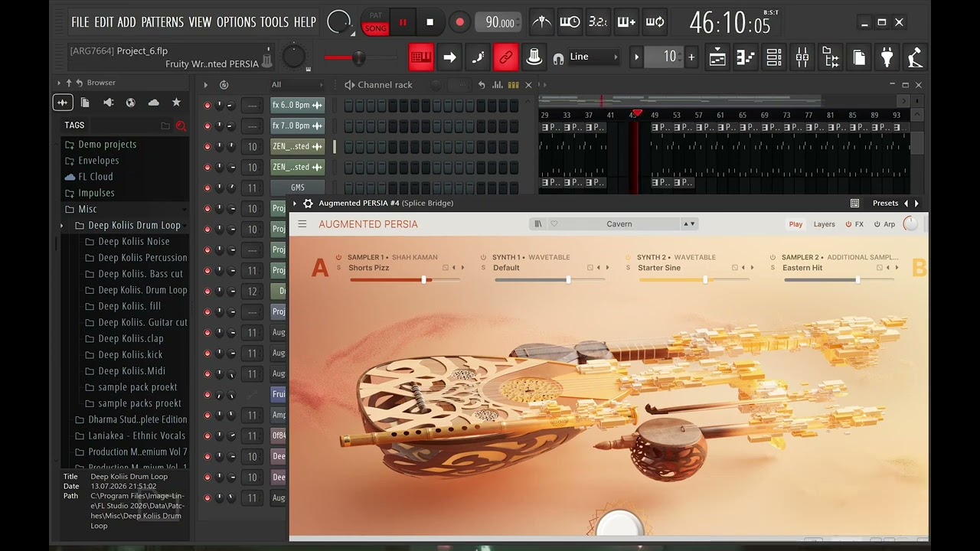Viewport: 980px width, 551px height.
Task: Mute the fx 6..0 Bpm channel
Action: tap(207, 106)
